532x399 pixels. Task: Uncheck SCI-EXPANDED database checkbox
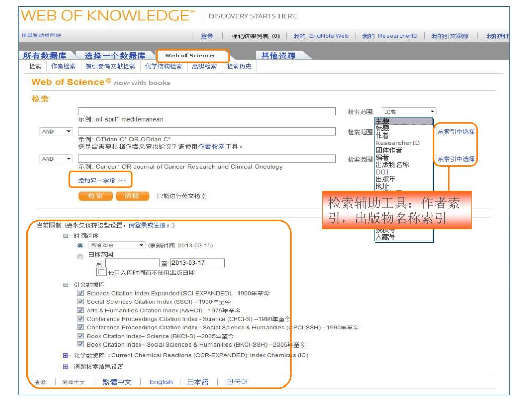point(81,293)
